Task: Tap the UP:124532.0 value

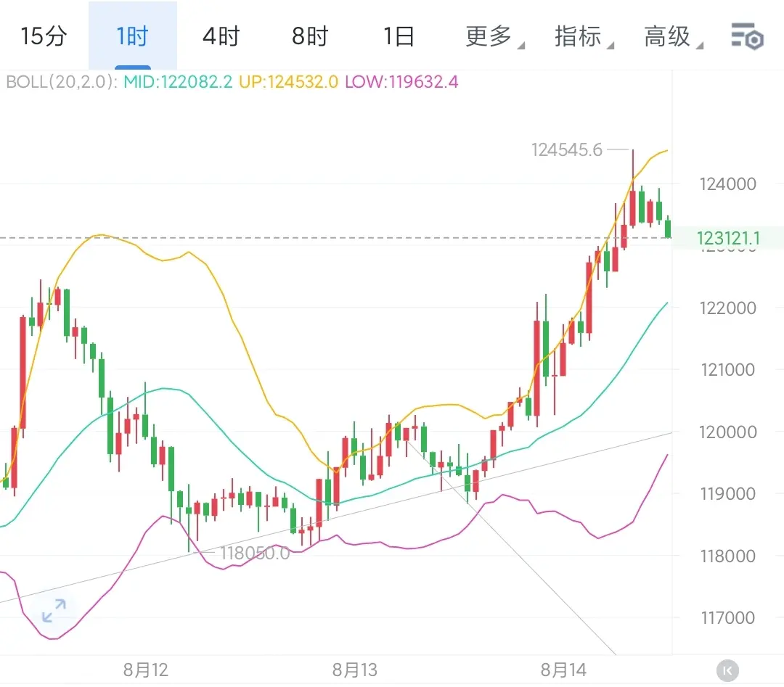Action: pyautogui.click(x=288, y=81)
